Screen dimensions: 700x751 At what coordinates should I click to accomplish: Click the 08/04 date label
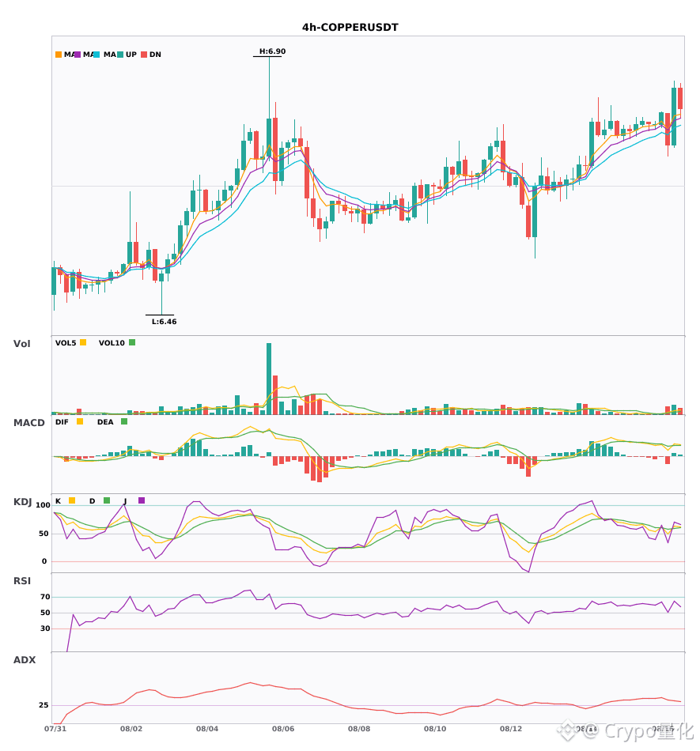click(x=207, y=729)
